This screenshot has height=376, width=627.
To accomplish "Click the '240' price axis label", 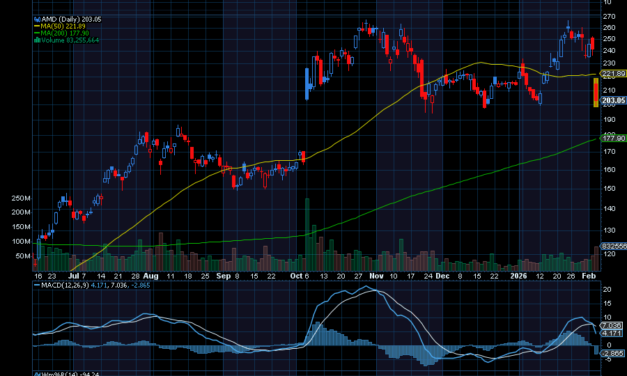I will pos(609,51).
